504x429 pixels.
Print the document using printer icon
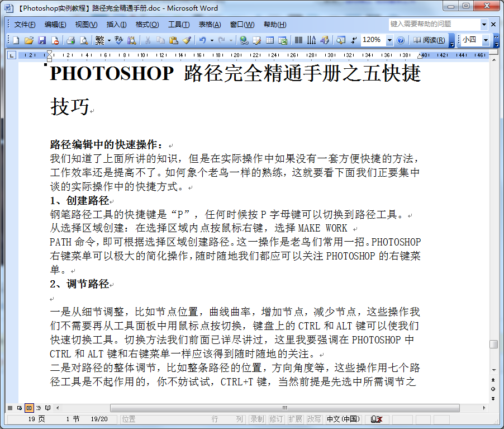coord(71,40)
